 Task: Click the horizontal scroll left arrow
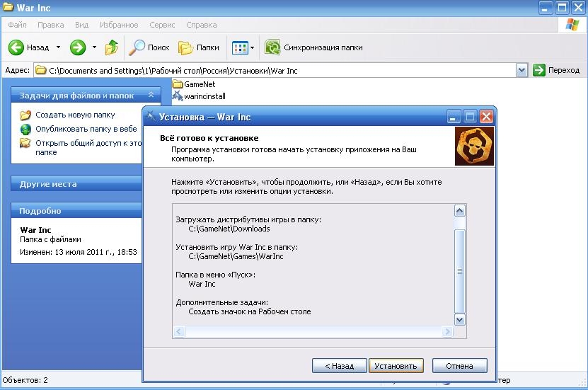pos(179,331)
